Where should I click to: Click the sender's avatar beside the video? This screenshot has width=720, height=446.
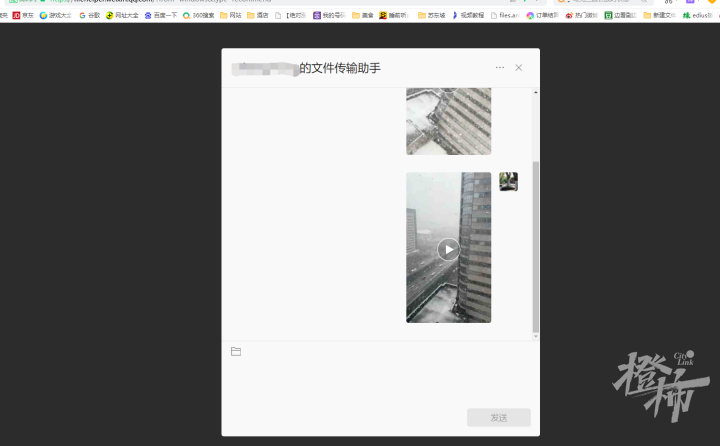(508, 181)
